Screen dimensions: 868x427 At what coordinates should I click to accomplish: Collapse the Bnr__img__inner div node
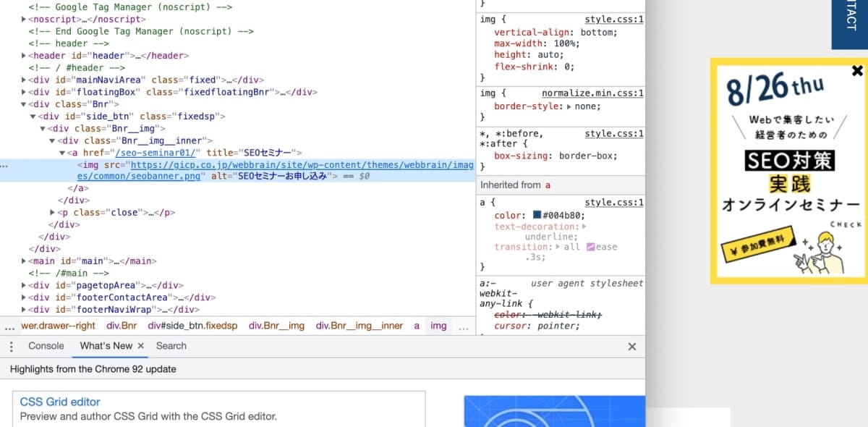(52, 141)
